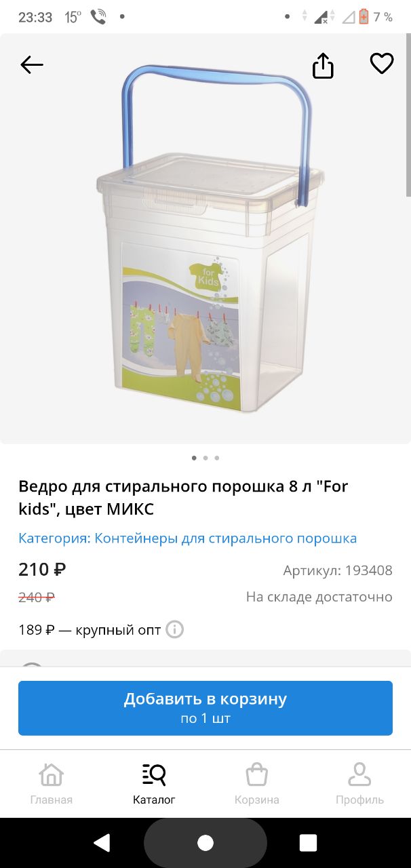The image size is (411, 868).
Task: Tap the phone call status bar icon
Action: [98, 17]
